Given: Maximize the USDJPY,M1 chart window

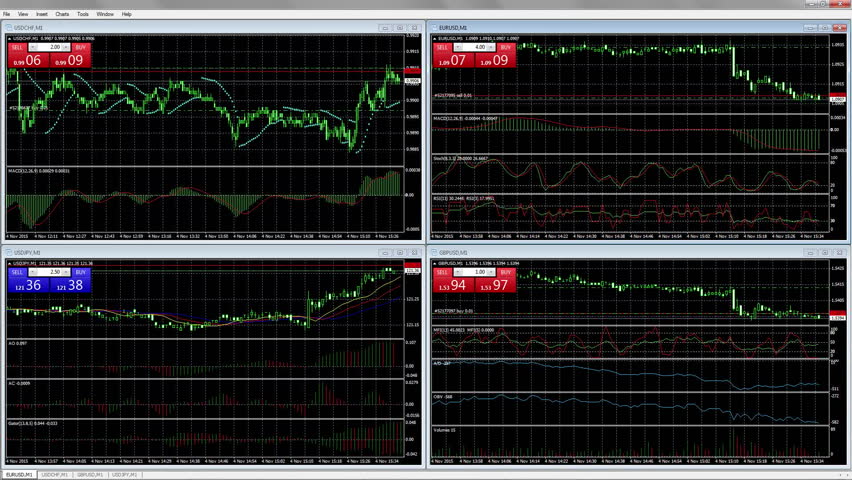Looking at the screenshot, I should (400, 253).
